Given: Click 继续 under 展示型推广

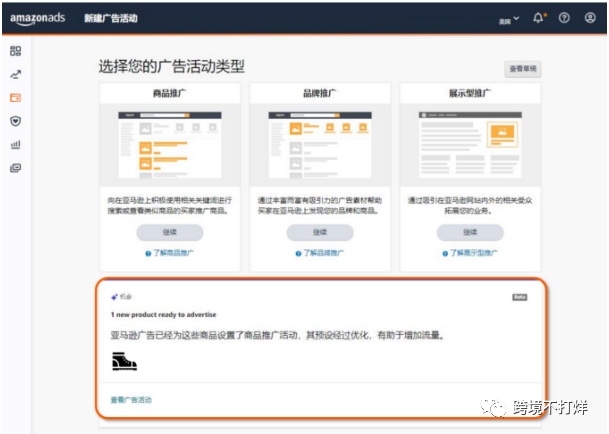Looking at the screenshot, I should pyautogui.click(x=470, y=232).
